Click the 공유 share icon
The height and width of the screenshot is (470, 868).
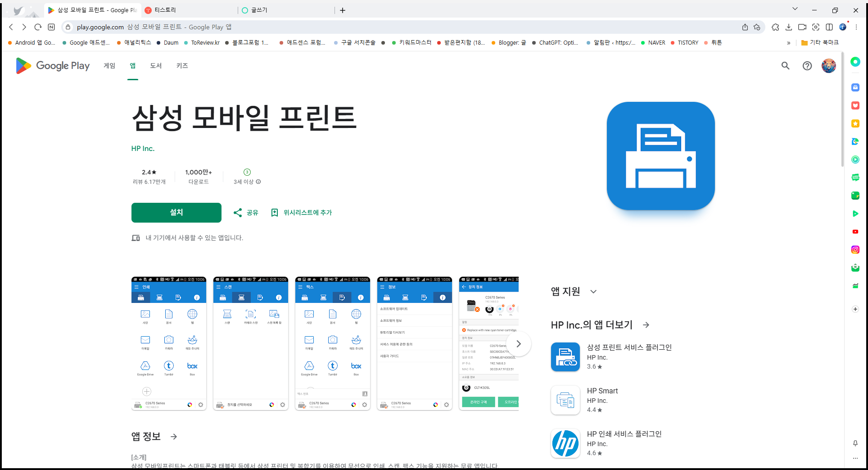[x=238, y=212]
